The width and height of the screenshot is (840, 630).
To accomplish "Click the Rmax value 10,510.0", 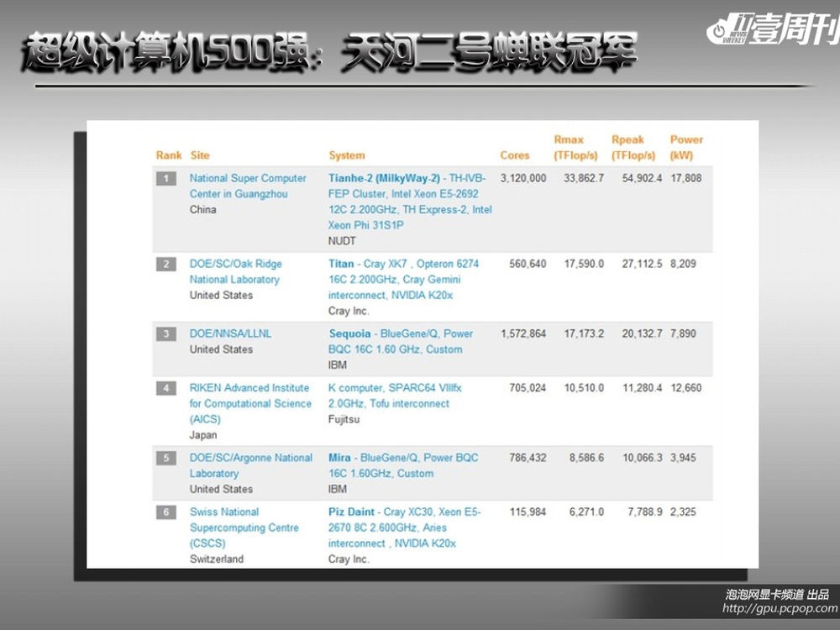I will coord(584,388).
